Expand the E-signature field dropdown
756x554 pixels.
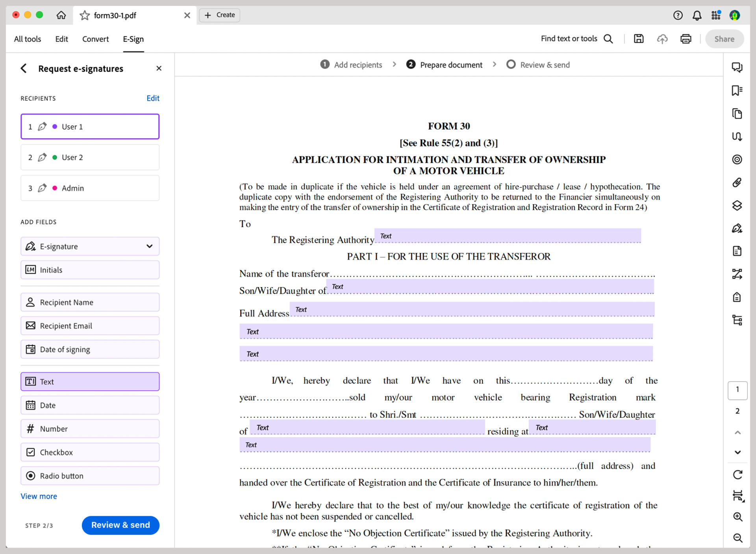tap(149, 246)
